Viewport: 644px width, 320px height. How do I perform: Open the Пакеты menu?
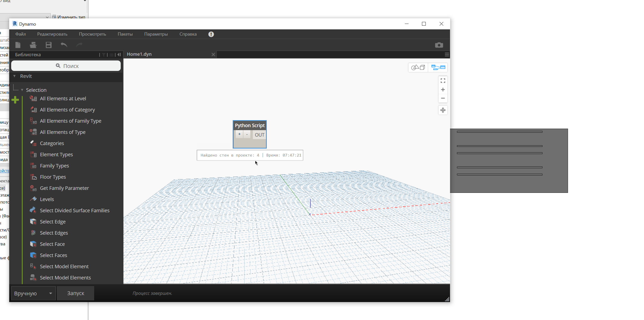125,34
